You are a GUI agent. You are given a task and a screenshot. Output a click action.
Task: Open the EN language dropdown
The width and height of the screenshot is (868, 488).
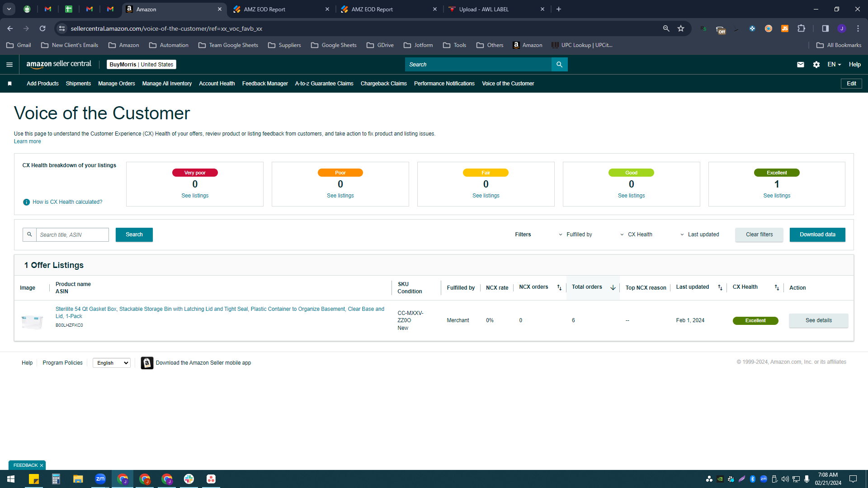[834, 65]
